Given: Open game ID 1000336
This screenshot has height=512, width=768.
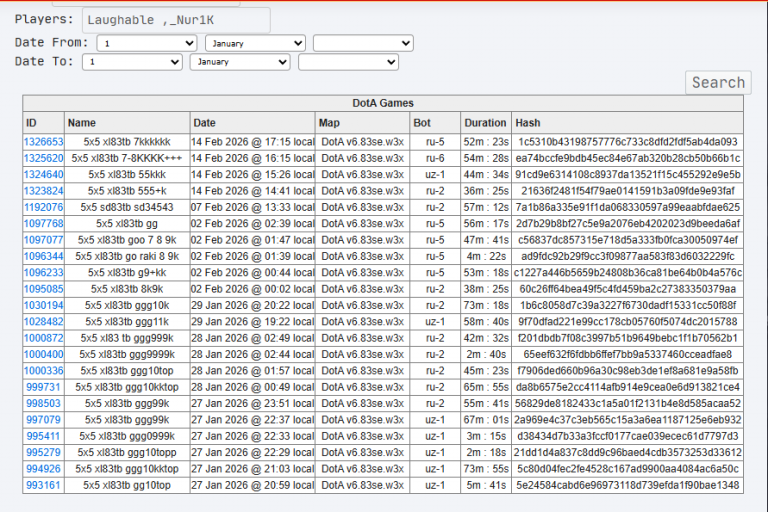Looking at the screenshot, I should [x=44, y=371].
